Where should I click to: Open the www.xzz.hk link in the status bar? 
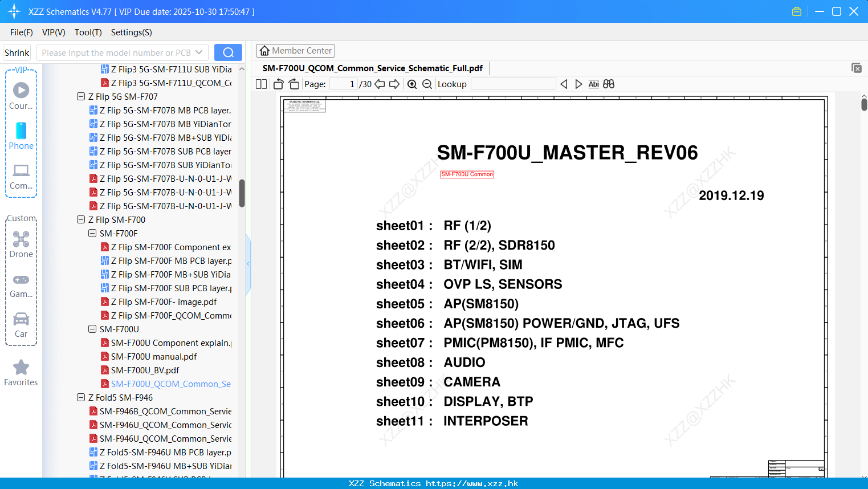(x=472, y=483)
